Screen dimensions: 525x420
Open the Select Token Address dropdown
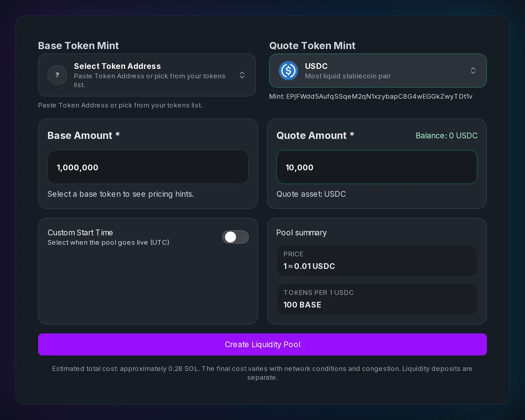[x=147, y=75]
